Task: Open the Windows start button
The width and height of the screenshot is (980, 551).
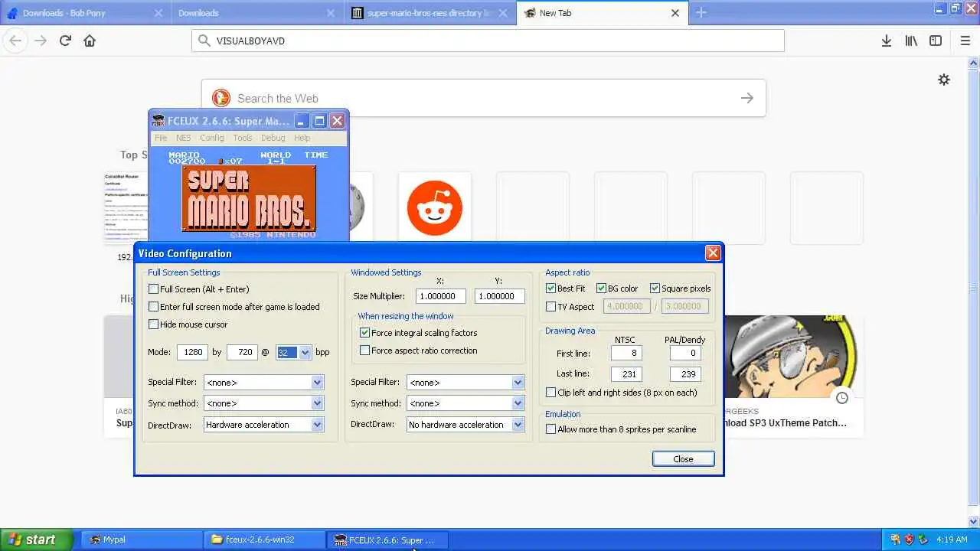Action: (x=36, y=540)
